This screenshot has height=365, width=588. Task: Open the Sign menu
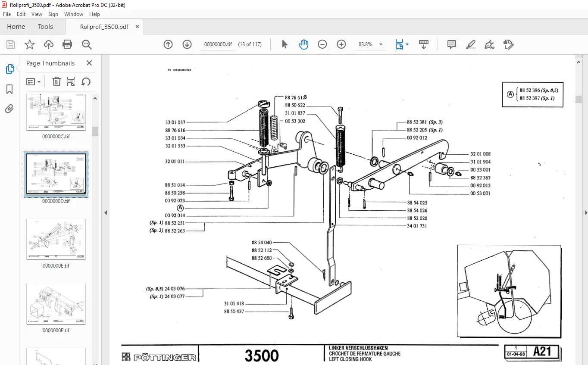(x=53, y=14)
